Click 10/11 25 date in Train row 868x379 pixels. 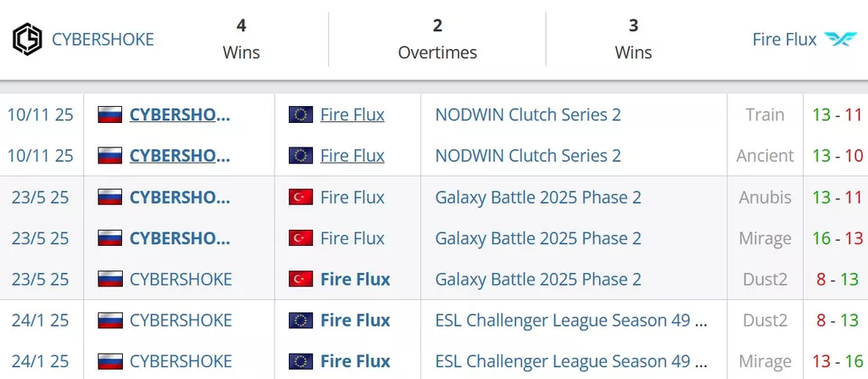[x=41, y=114]
